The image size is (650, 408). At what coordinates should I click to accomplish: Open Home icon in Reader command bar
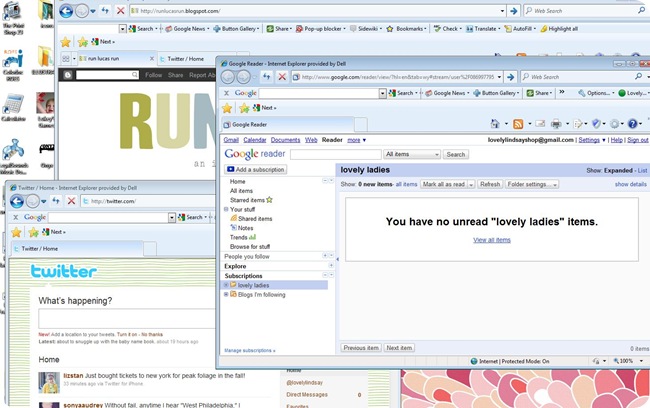[495, 124]
